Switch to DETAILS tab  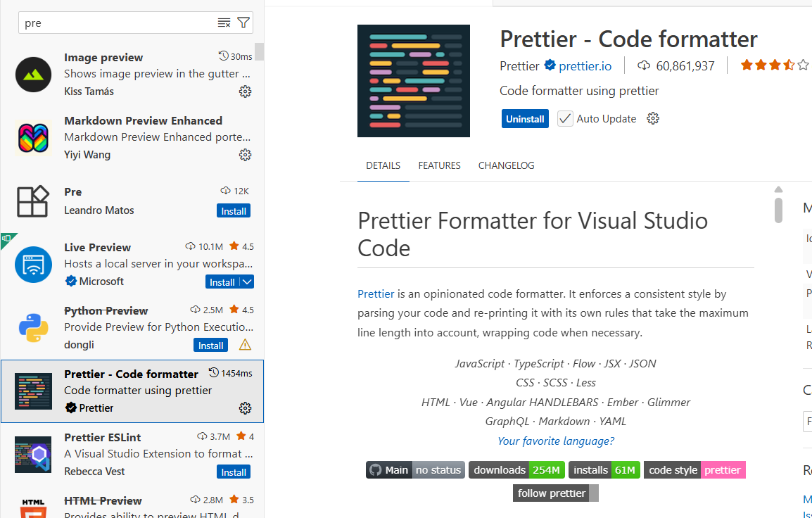click(383, 166)
